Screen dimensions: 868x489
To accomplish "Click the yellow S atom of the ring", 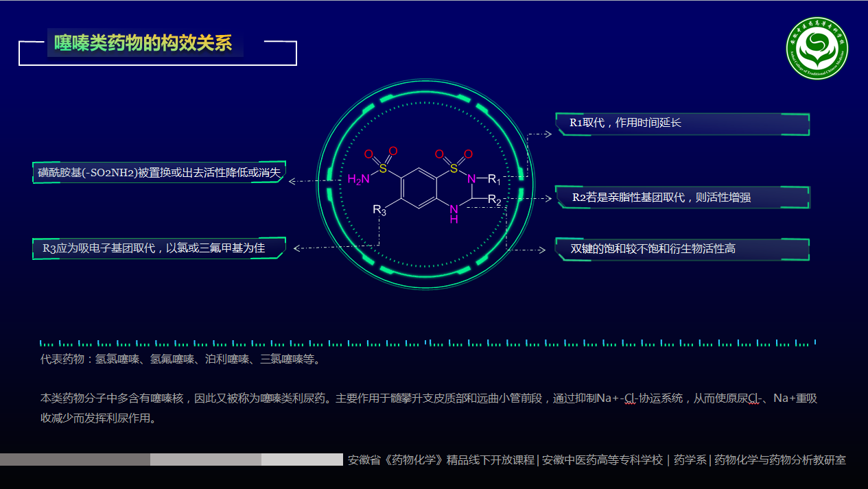I will tap(454, 167).
